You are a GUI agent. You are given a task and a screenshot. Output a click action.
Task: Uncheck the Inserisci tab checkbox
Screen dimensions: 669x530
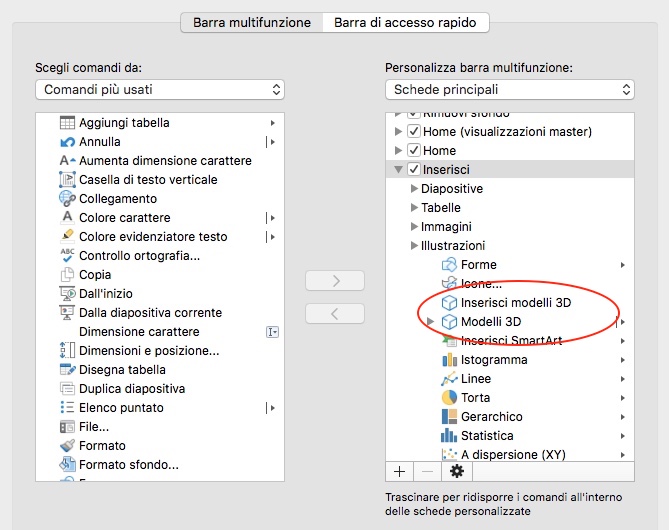pyautogui.click(x=413, y=169)
